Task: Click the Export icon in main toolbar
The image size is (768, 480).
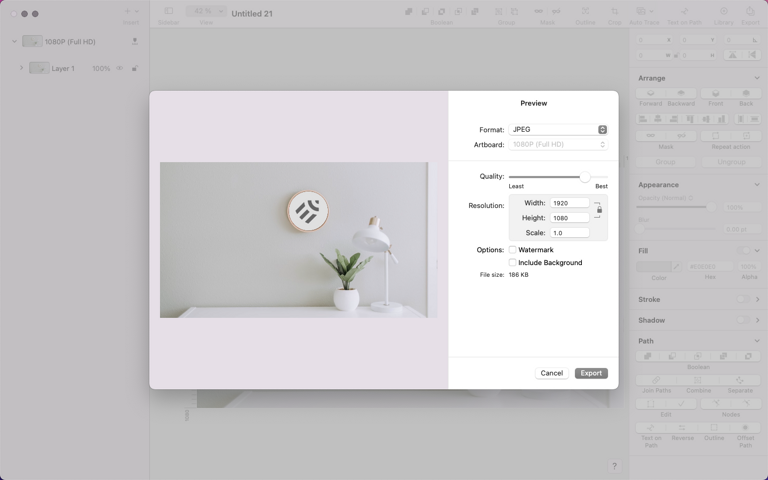Action: coord(750,11)
